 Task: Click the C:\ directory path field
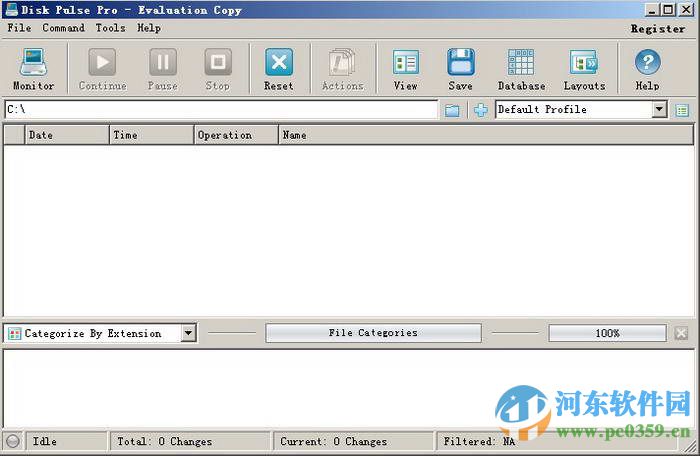[221, 109]
